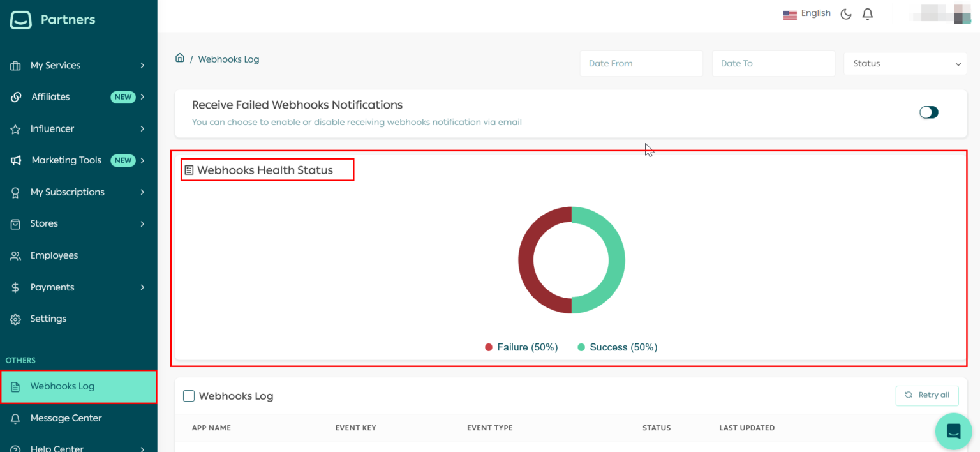Image resolution: width=980 pixels, height=452 pixels.
Task: Expand Marketing Tools submenu chevron
Action: point(142,160)
